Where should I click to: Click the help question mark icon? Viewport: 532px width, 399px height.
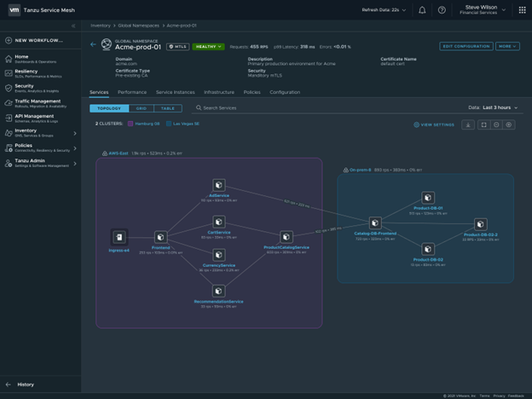[442, 10]
